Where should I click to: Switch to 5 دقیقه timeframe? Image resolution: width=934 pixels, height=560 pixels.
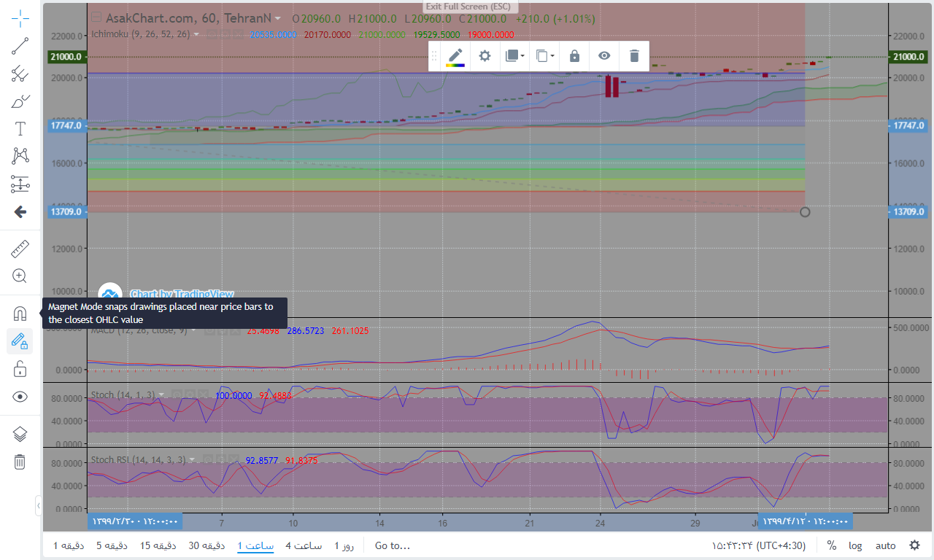tap(112, 545)
